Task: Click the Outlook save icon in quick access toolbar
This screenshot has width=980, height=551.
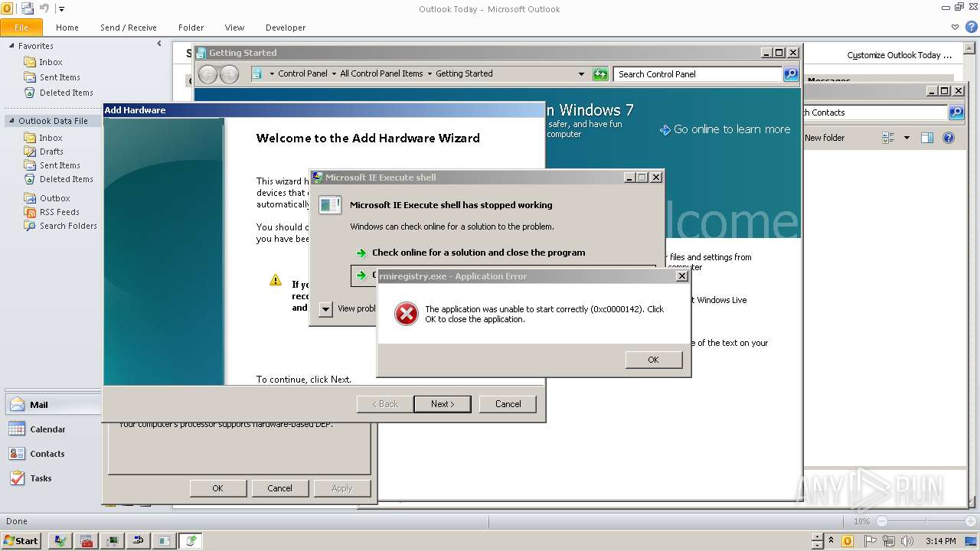Action: point(28,8)
